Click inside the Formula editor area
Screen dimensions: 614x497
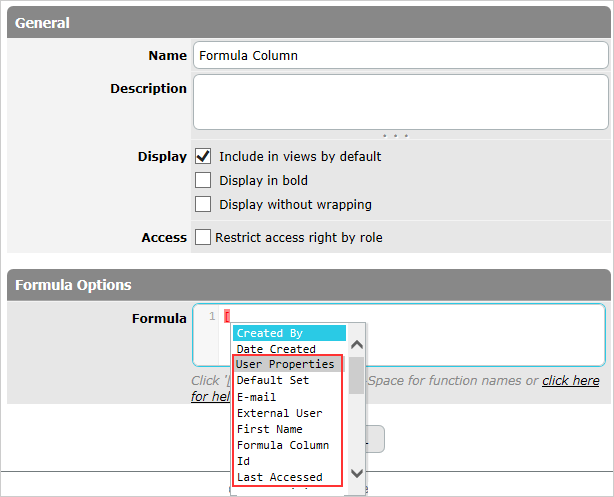399,335
